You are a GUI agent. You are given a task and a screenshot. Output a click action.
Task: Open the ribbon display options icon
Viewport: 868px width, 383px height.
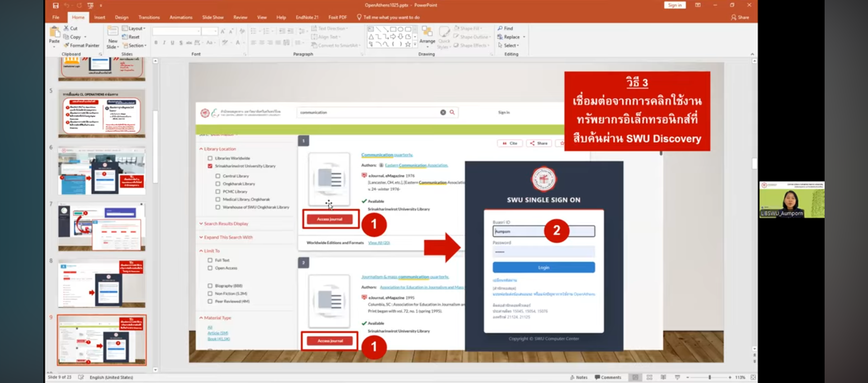tap(698, 5)
